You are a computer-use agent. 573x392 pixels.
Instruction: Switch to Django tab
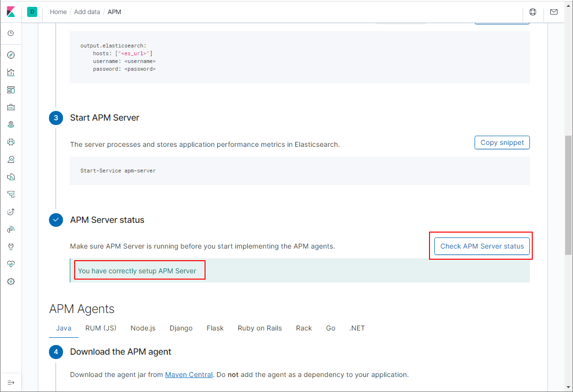point(181,328)
